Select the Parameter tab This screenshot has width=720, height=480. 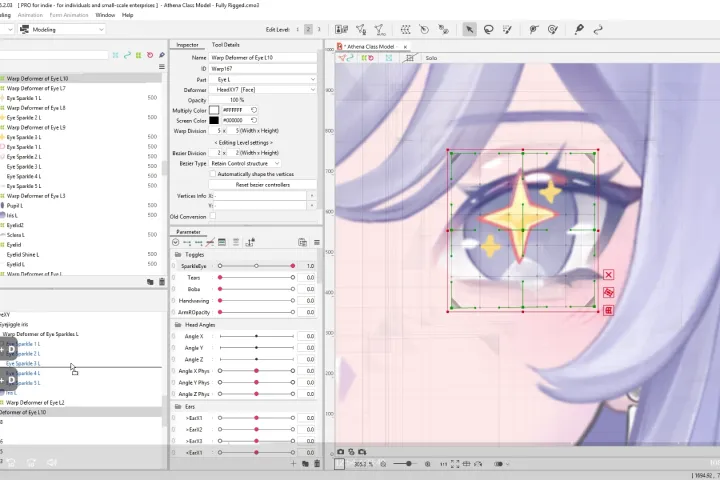[188, 232]
